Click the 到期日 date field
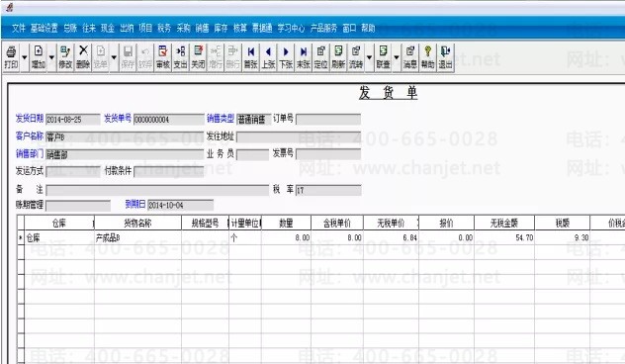Screen dimensions: 625x364 (x=180, y=205)
